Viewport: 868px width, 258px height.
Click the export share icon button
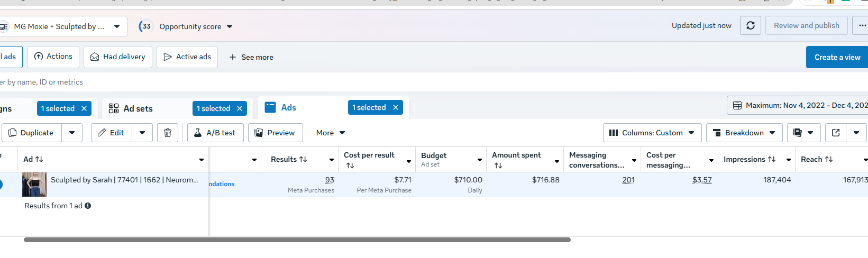(836, 133)
